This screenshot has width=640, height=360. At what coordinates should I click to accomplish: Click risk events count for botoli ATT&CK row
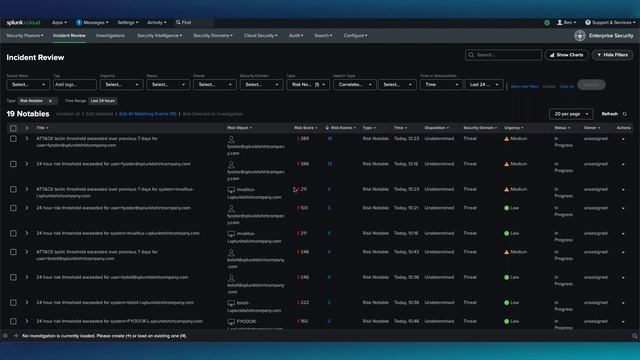point(329,252)
